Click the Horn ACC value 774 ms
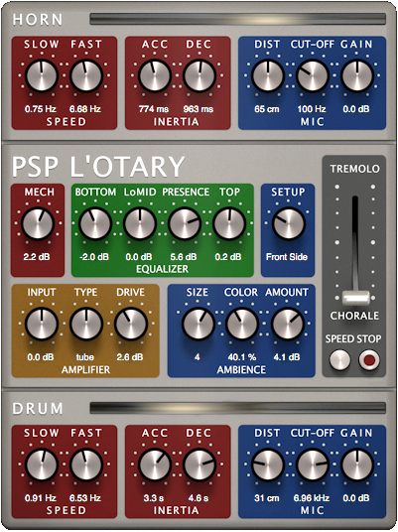Viewport: 398px width, 532px height. [x=154, y=109]
